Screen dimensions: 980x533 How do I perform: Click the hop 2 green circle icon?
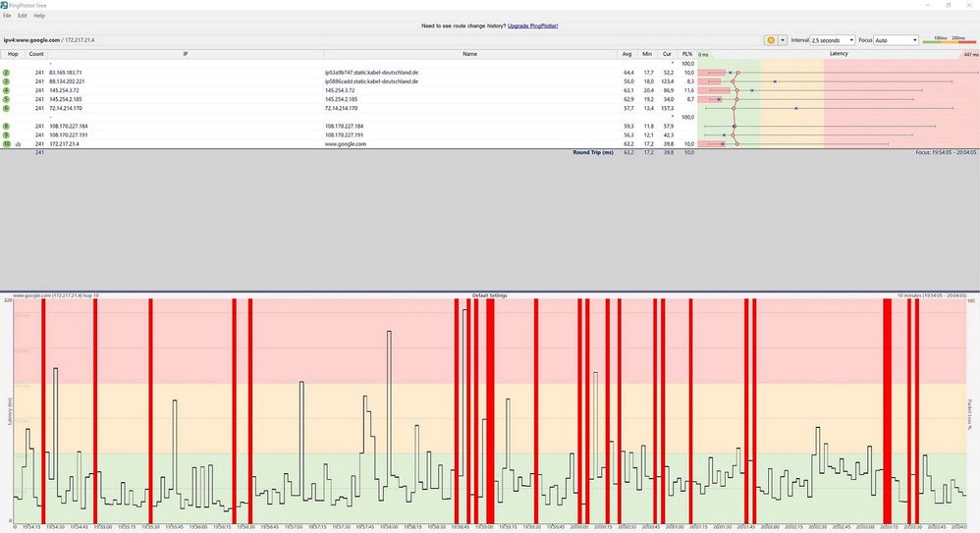coord(6,73)
